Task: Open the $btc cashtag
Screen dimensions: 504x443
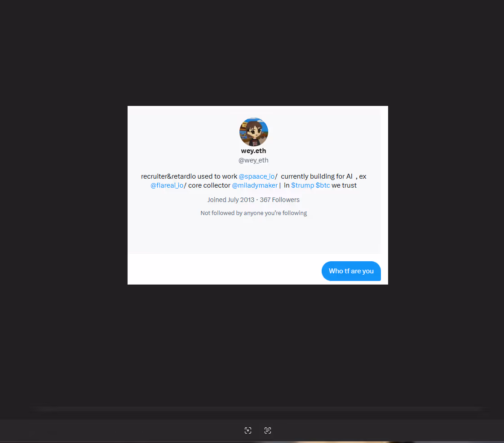Action: (x=323, y=185)
